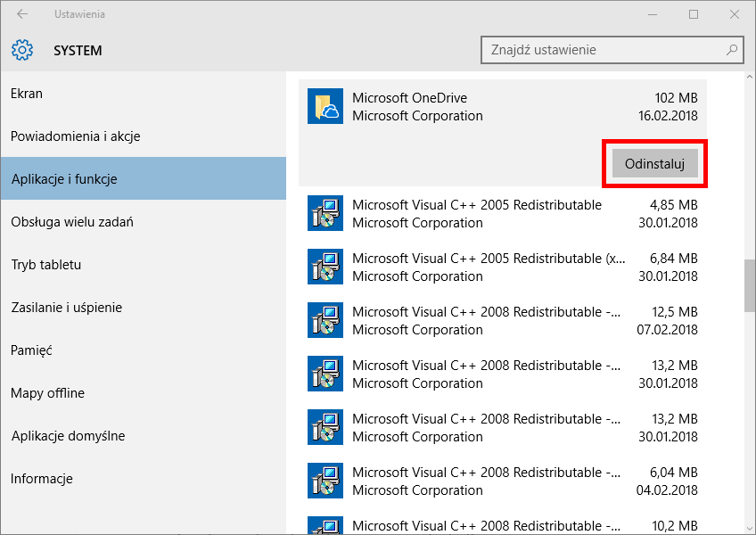
Task: Open Powiadomienia i akcje section
Action: point(144,136)
